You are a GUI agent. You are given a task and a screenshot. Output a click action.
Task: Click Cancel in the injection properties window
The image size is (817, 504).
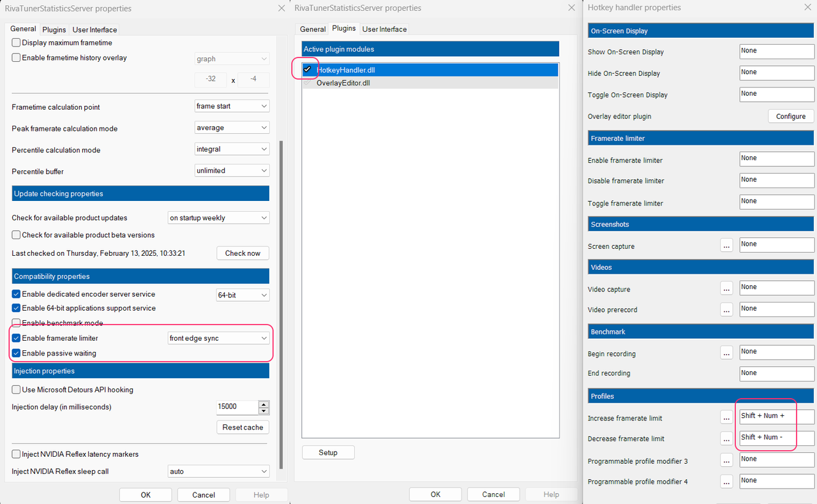coord(204,495)
